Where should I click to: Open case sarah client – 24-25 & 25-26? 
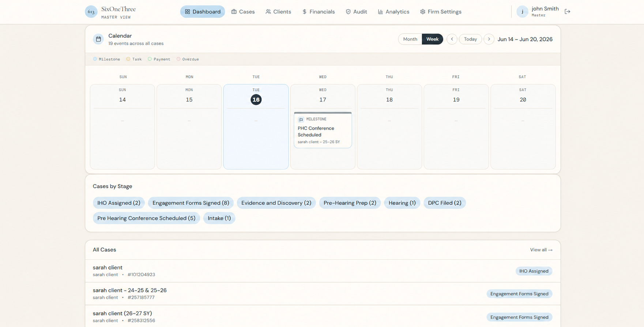tap(323, 294)
